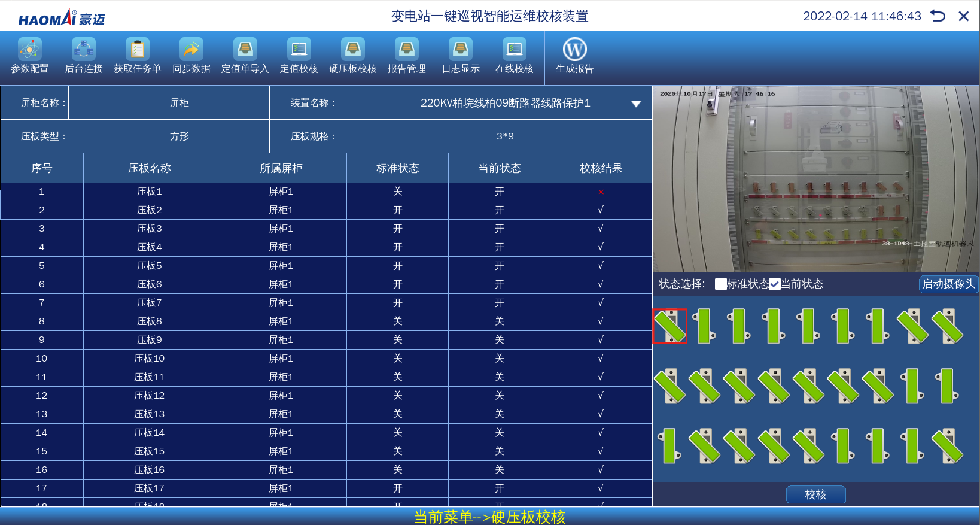Click the back arrow beside the timestamp
Viewport: 980px width, 525px height.
pyautogui.click(x=938, y=16)
